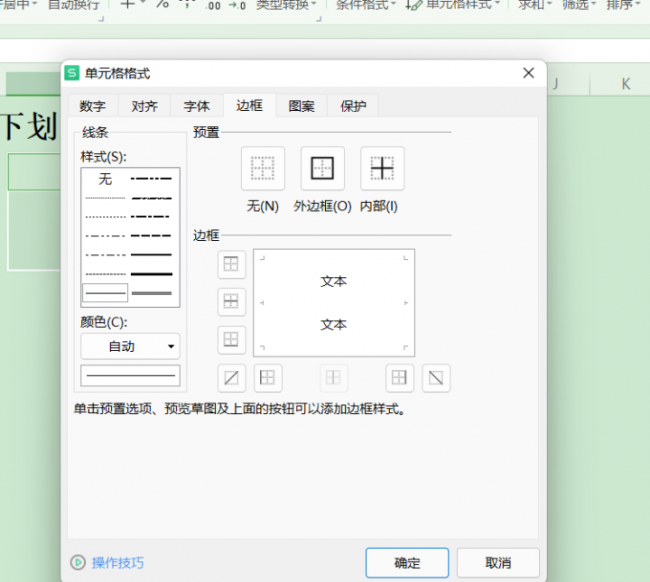Select the 无 line style

point(105,179)
